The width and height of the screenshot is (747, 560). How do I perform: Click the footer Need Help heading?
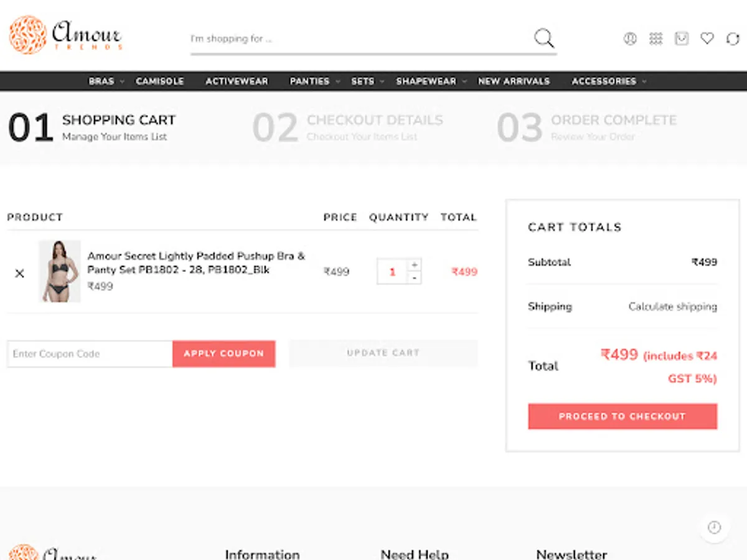click(x=415, y=554)
